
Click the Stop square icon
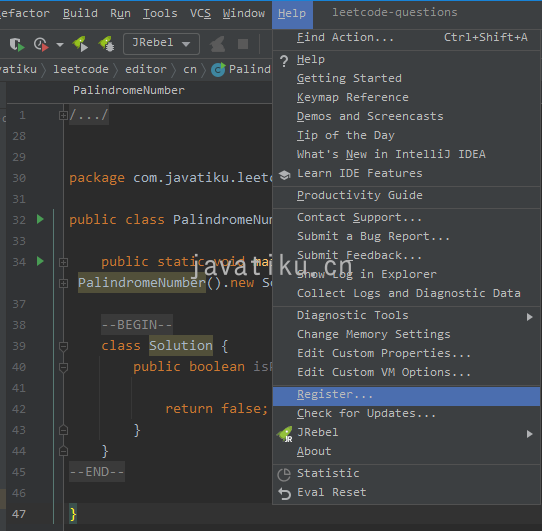pyautogui.click(x=243, y=44)
